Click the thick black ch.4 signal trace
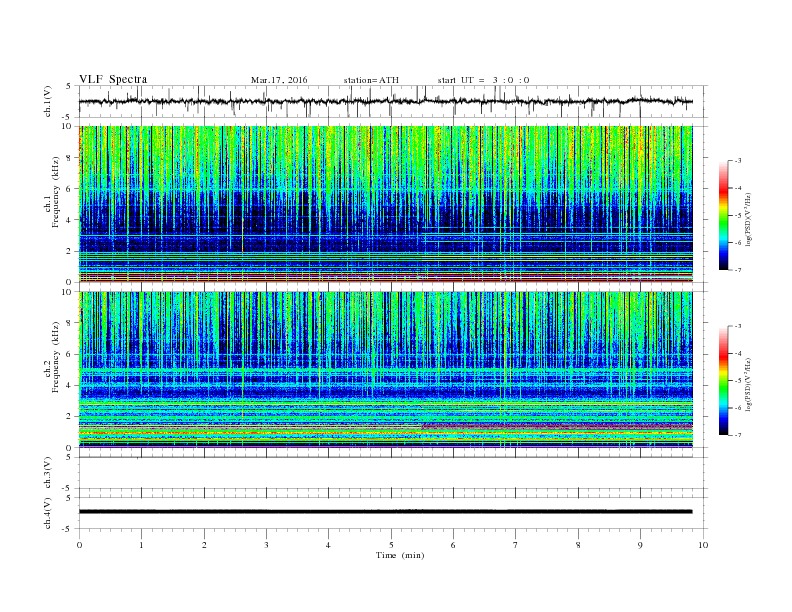This screenshot has width=792, height=612. [x=385, y=512]
